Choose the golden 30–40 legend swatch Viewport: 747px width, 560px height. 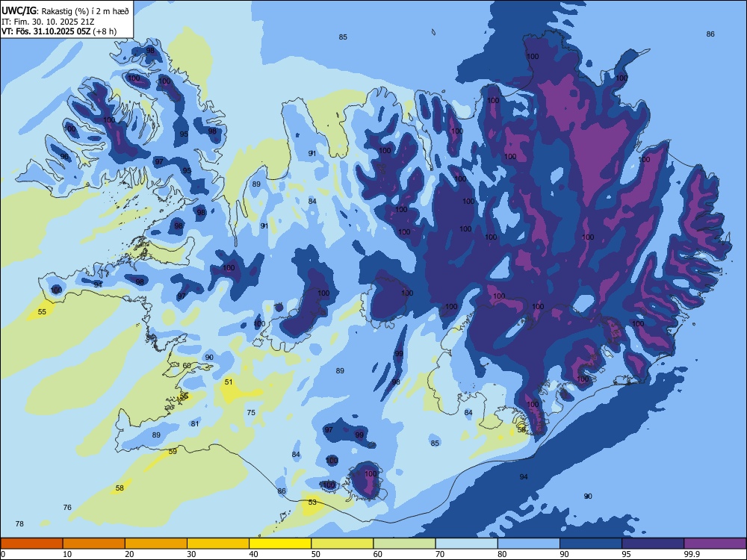coord(218,544)
